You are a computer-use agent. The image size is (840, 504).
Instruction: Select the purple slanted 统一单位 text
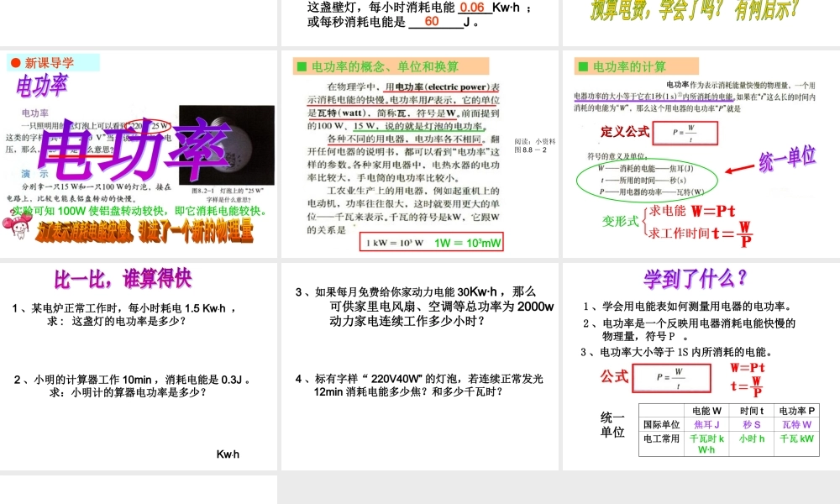pos(787,158)
